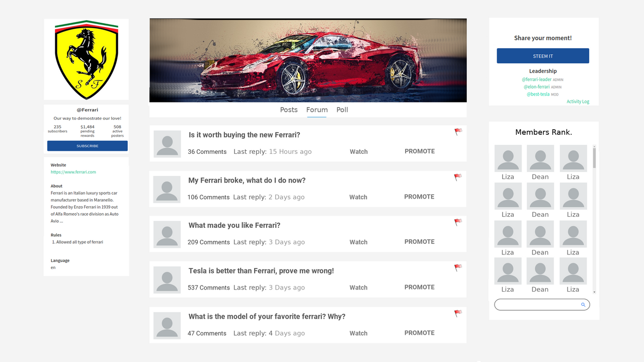The image size is (644, 362).
Task: Click the "Last reply: 15 Hours ago" text
Action: click(273, 151)
